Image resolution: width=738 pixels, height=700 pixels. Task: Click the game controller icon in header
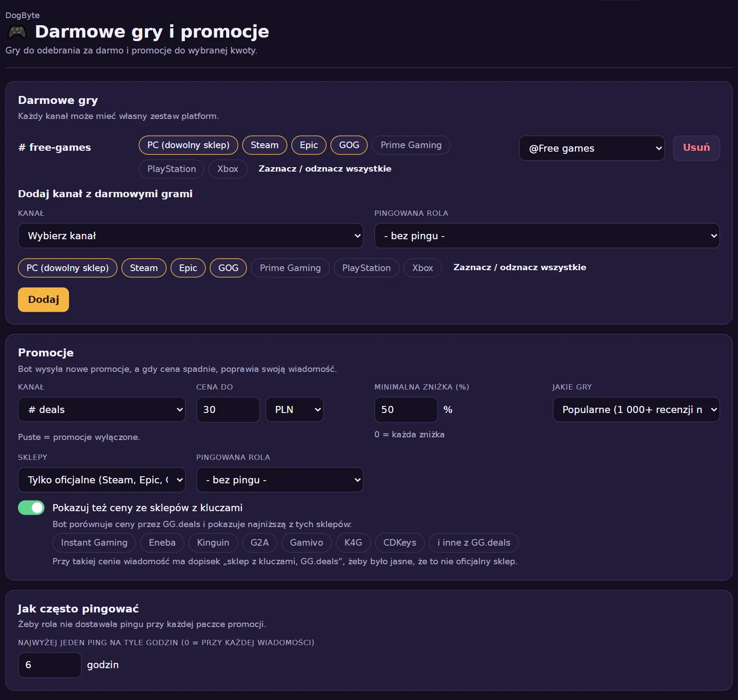pos(17,32)
